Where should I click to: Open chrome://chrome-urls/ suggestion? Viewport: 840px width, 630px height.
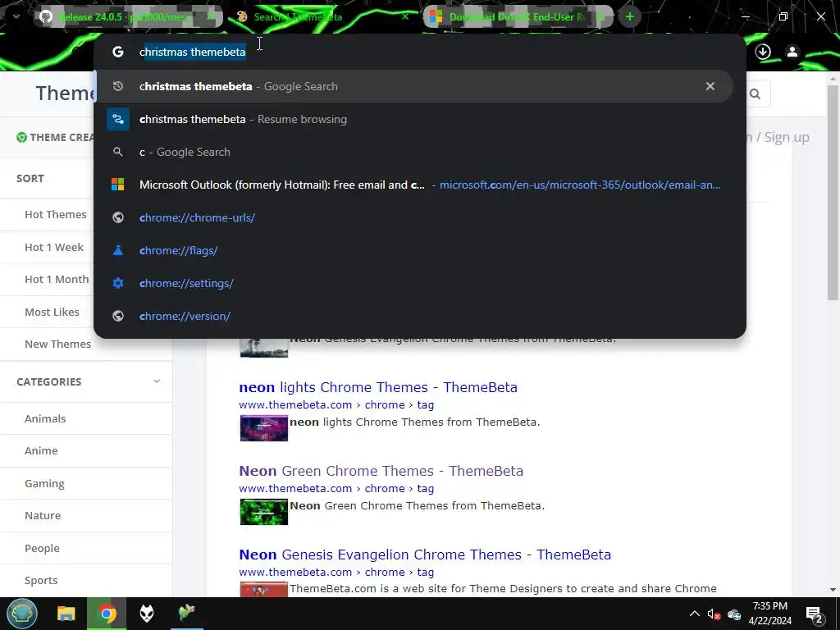[x=413, y=217]
